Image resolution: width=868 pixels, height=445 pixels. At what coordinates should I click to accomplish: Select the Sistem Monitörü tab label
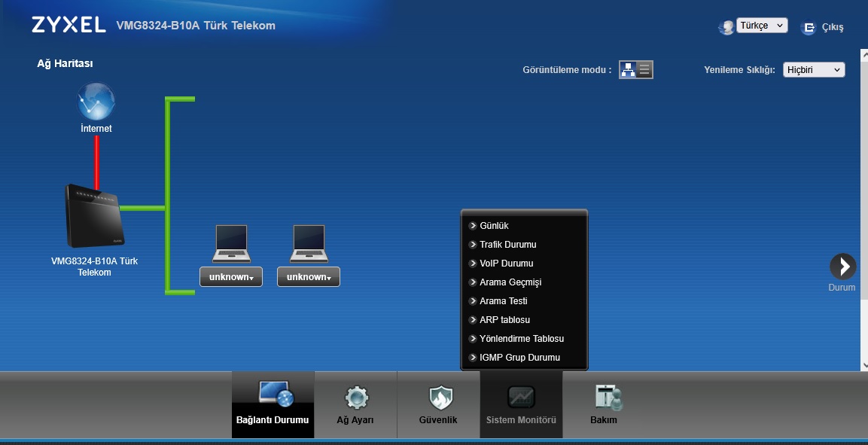(521, 420)
